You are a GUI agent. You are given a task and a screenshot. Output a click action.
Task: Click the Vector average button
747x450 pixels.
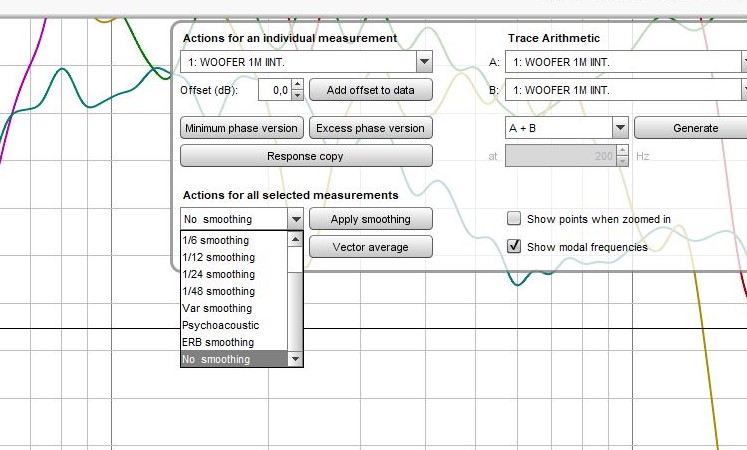click(x=370, y=247)
